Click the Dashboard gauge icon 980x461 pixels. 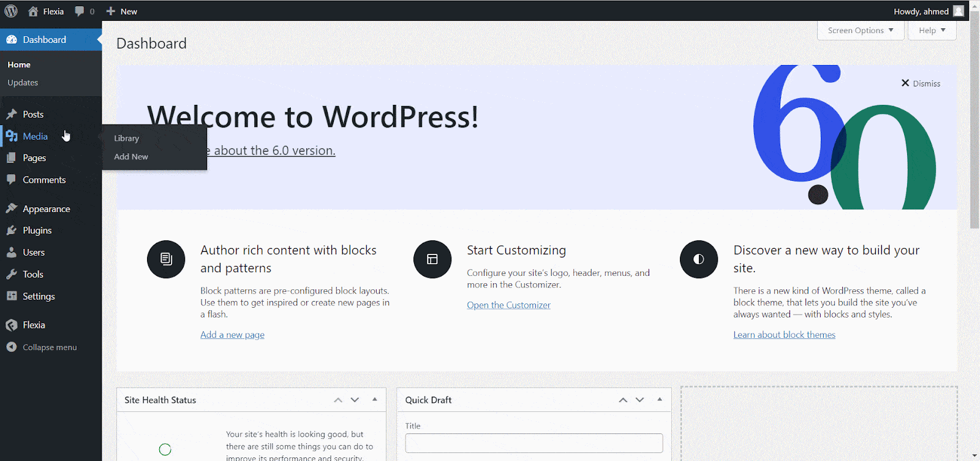(12, 40)
